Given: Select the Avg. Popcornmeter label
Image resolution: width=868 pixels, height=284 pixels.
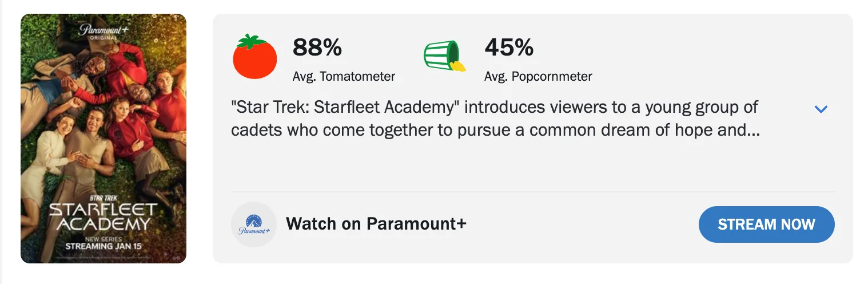Looking at the screenshot, I should pyautogui.click(x=538, y=77).
